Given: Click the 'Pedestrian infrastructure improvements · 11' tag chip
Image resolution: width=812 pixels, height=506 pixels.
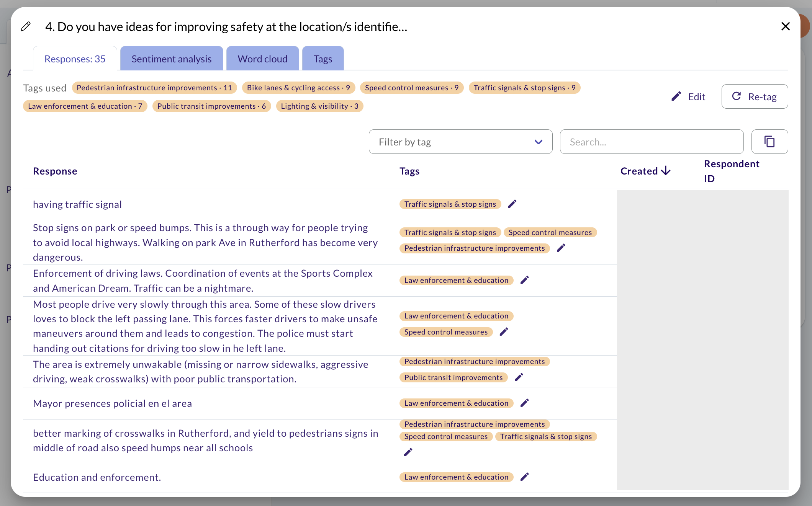Looking at the screenshot, I should (x=154, y=88).
